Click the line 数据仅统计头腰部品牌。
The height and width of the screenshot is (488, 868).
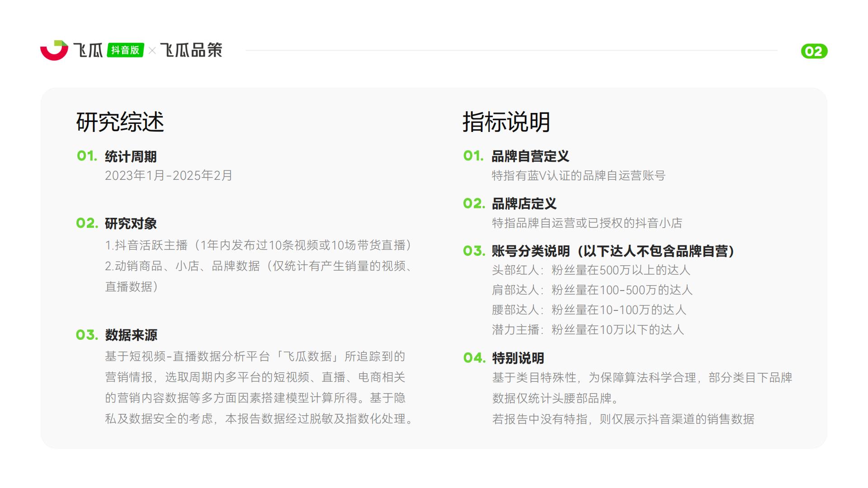click(555, 398)
